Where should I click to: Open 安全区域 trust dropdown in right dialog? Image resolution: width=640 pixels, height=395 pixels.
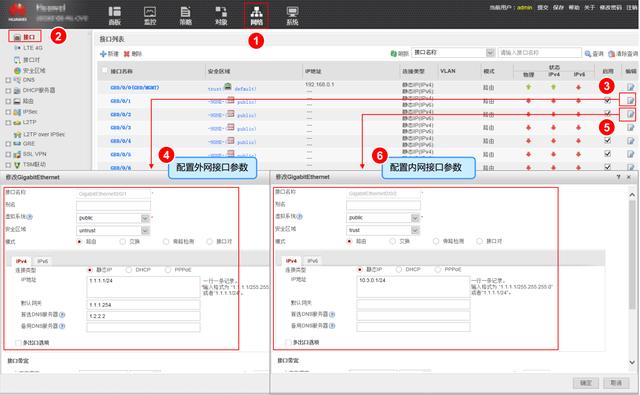(x=415, y=230)
